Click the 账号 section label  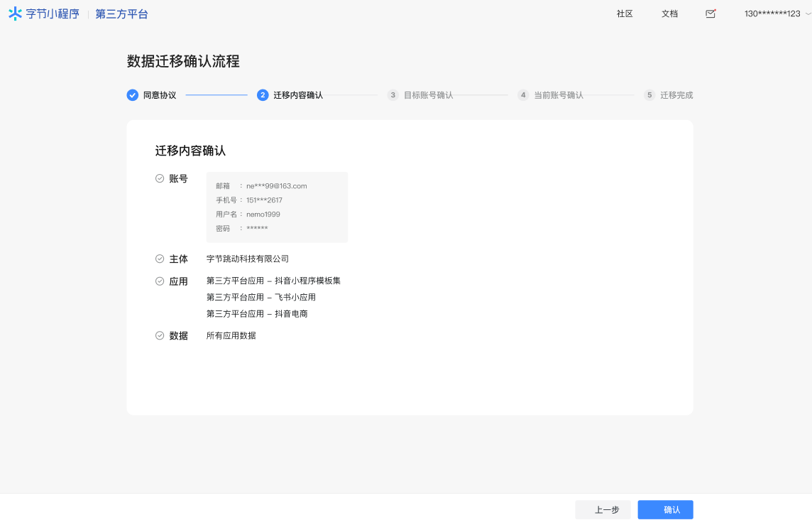click(x=179, y=179)
